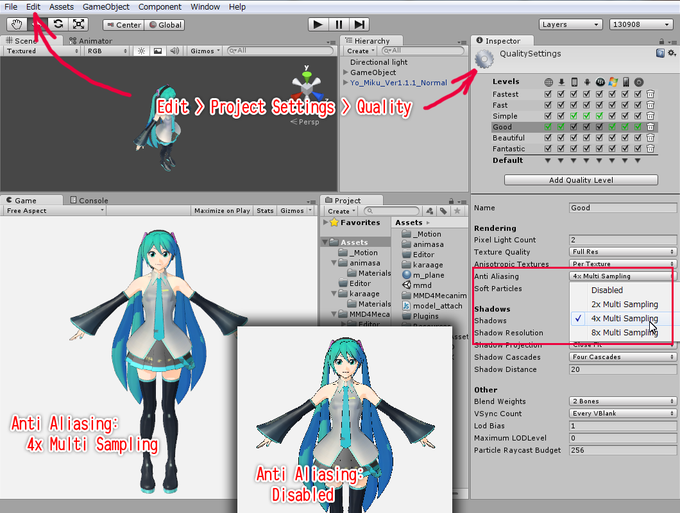
Task: Open the Hierarchy panel options menu icon
Action: [x=461, y=42]
